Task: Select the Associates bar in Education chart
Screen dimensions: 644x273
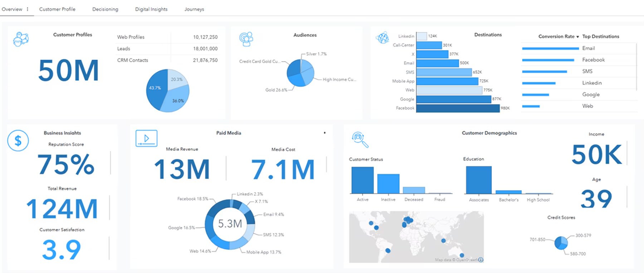Action: (x=478, y=180)
